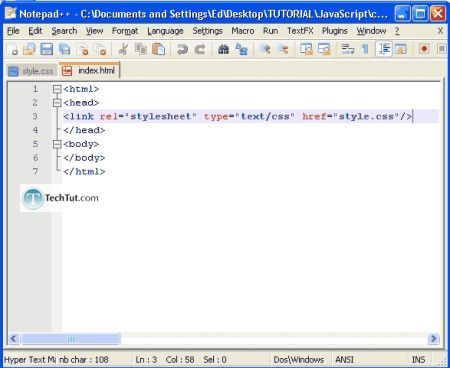Start macro recording with the red record icon
Image resolution: width=450 pixels, height=368 pixels.
click(x=424, y=49)
